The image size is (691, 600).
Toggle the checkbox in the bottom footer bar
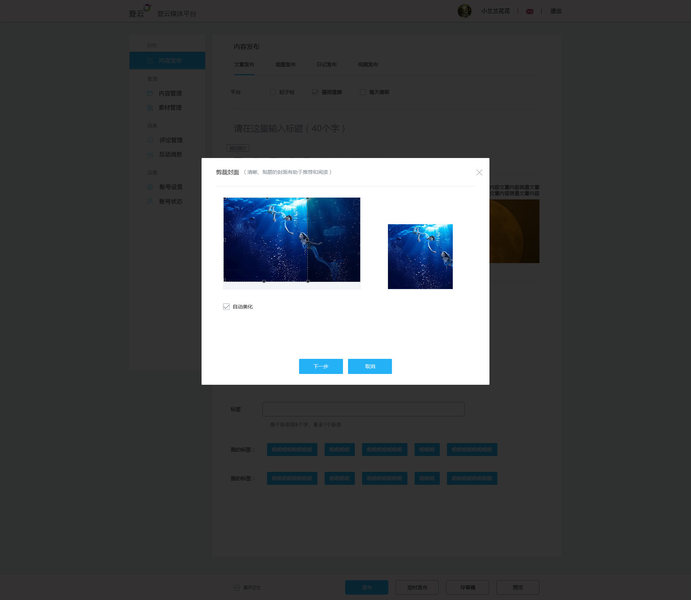pyautogui.click(x=237, y=588)
